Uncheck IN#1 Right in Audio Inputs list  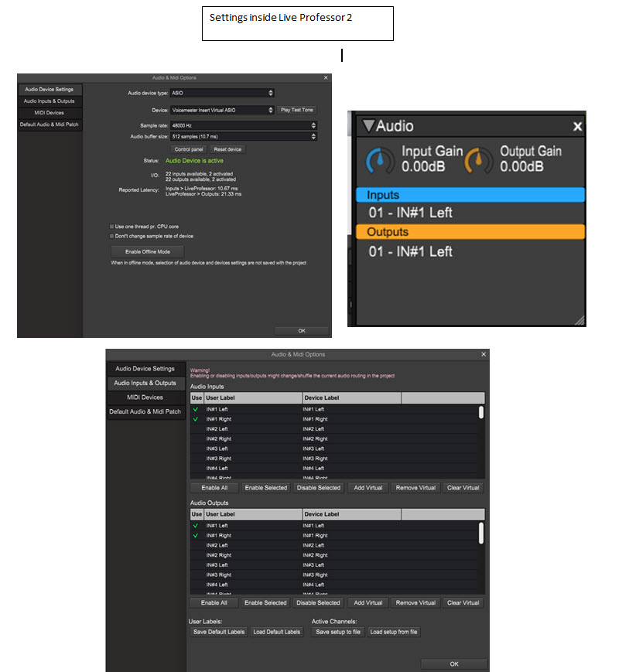[196, 419]
